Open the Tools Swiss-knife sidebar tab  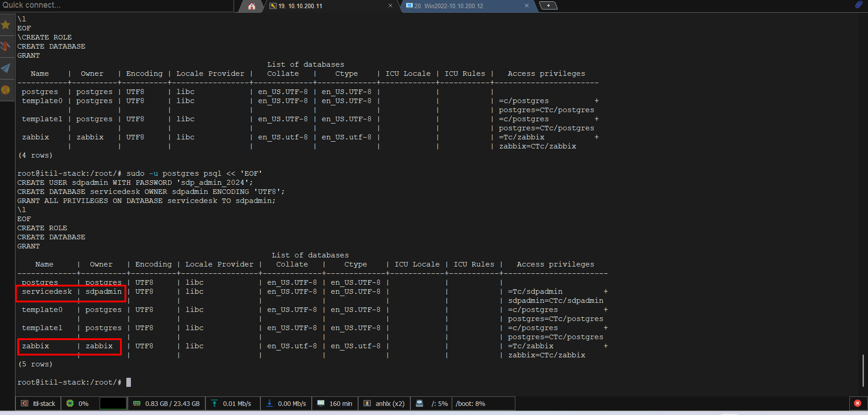[6, 46]
